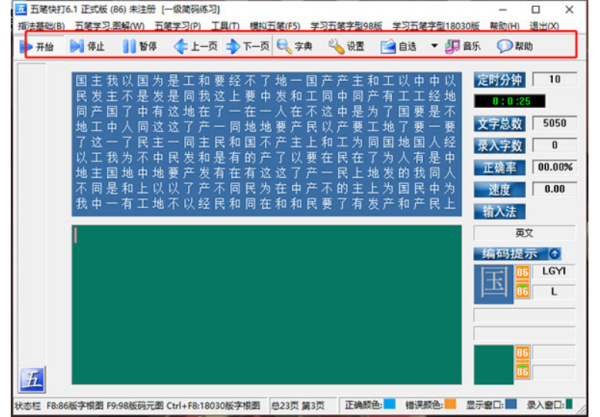This screenshot has width=600, height=417.
Task: Click the empty green character preview tile
Action: click(494, 365)
